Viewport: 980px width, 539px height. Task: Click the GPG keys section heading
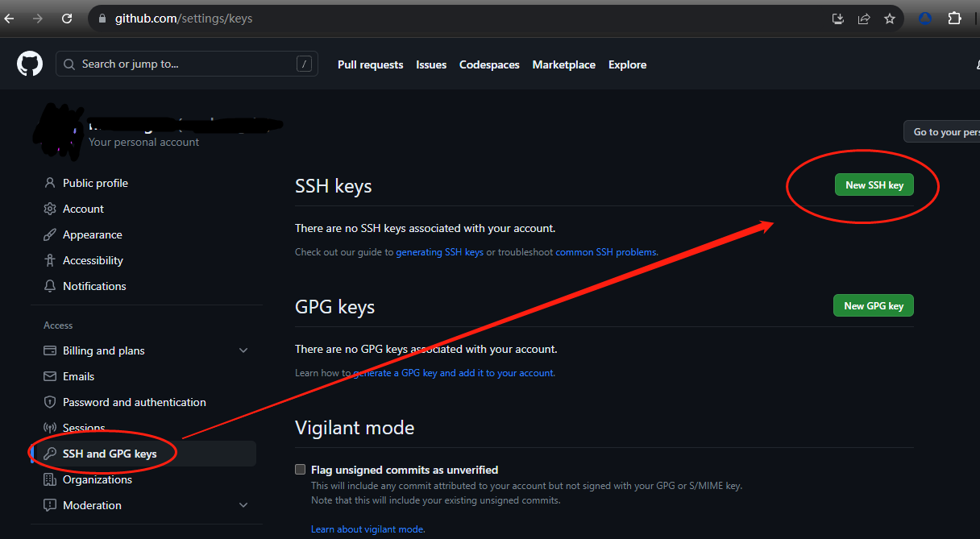tap(335, 307)
